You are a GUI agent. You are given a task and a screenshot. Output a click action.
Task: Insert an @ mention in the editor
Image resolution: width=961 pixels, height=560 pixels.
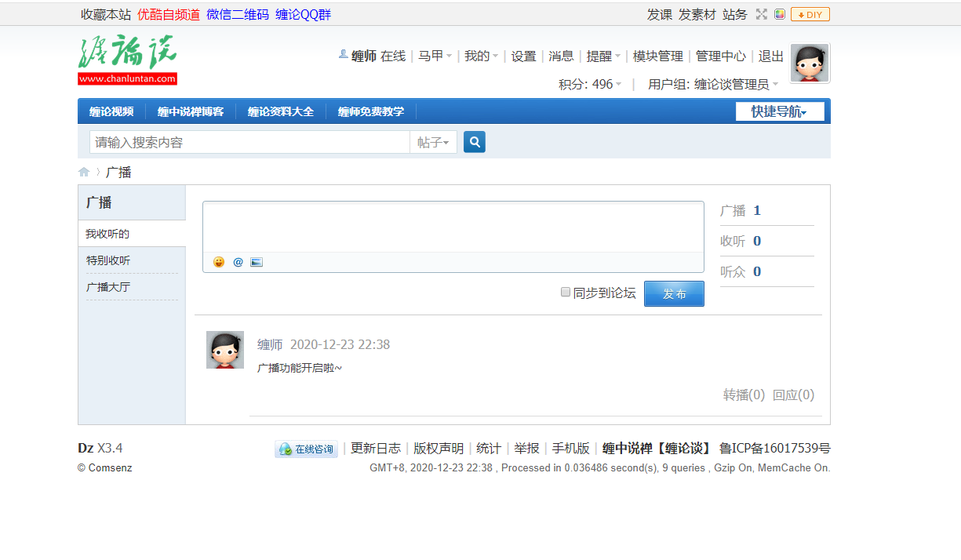[x=238, y=261]
